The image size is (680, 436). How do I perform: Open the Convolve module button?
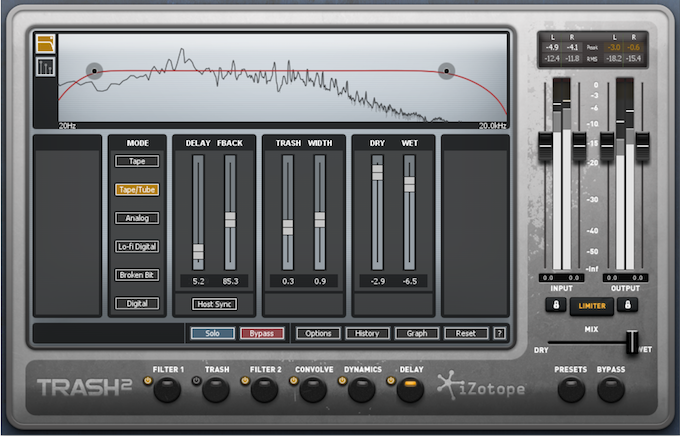[x=313, y=390]
